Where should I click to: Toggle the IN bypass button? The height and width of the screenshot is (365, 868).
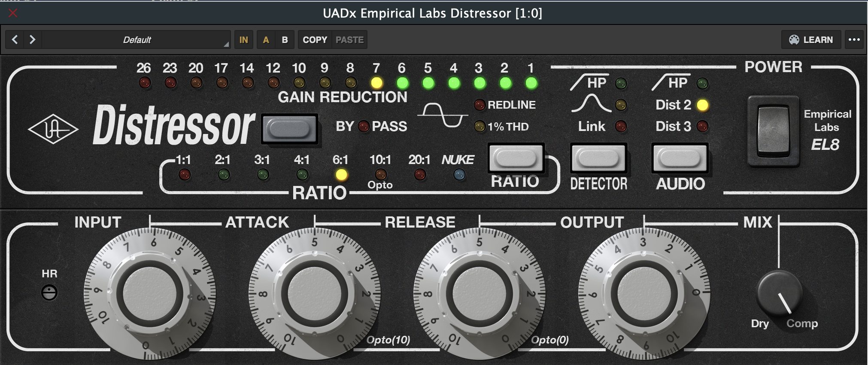243,40
